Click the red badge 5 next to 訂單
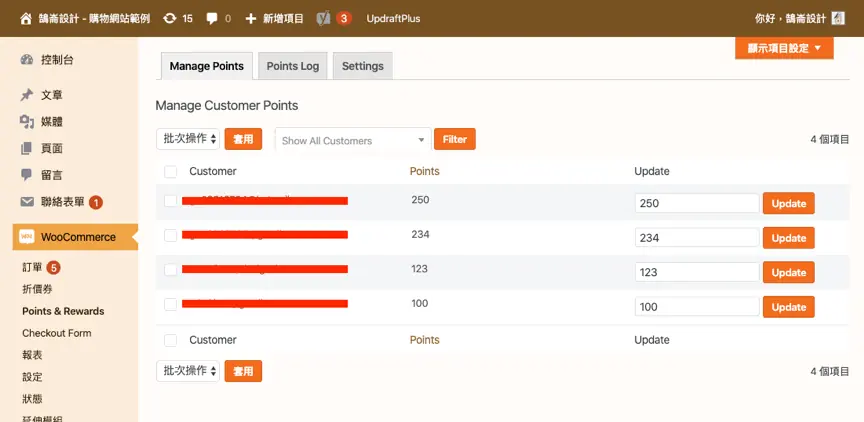Viewport: 864px width, 422px height. pos(53,268)
